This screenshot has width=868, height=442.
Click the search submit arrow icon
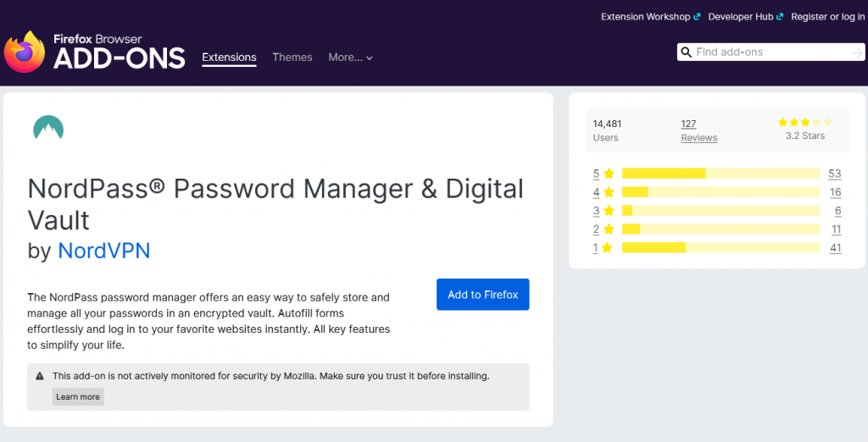pyautogui.click(x=856, y=52)
